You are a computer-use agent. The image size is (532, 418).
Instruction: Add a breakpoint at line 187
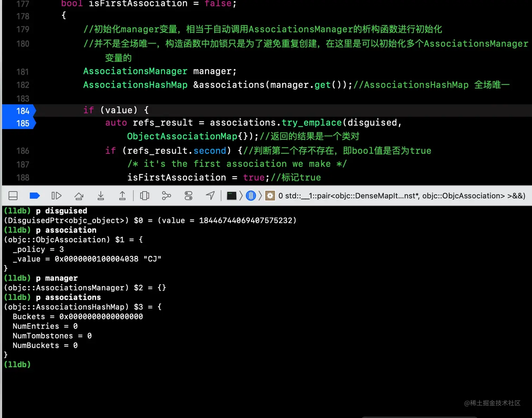(23, 164)
